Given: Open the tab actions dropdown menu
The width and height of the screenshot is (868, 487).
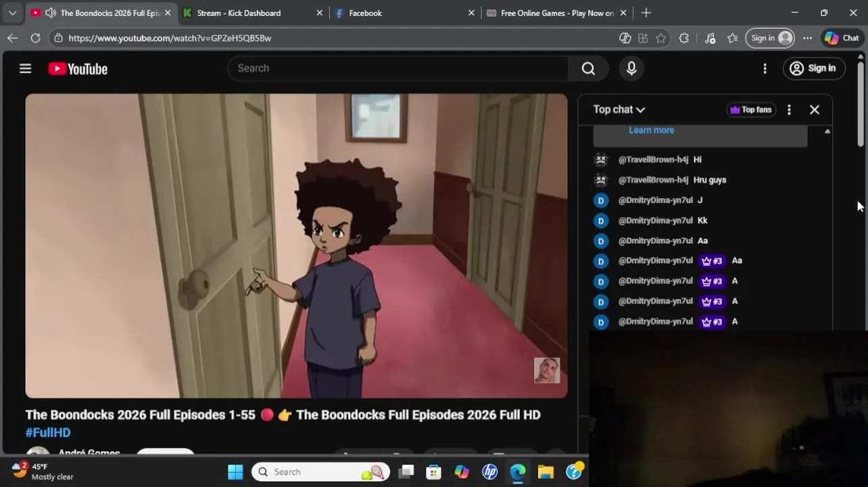Looking at the screenshot, I should tap(12, 13).
